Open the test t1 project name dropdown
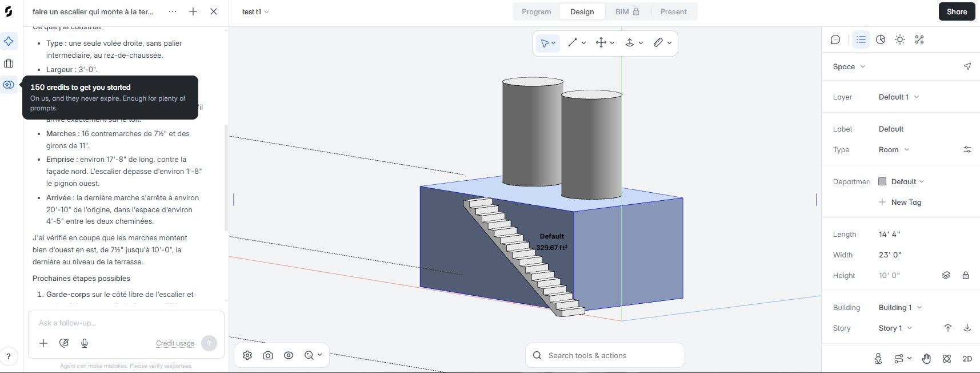The width and height of the screenshot is (980, 373). pos(255,12)
